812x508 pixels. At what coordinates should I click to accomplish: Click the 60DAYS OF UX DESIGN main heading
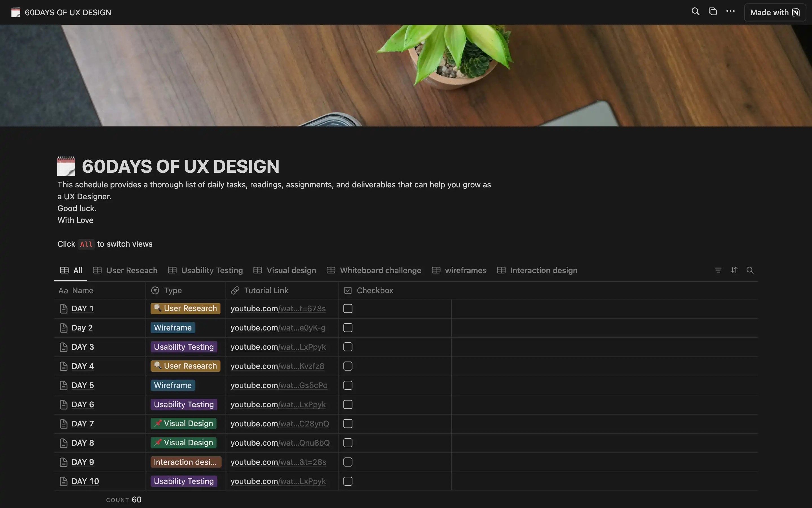180,166
